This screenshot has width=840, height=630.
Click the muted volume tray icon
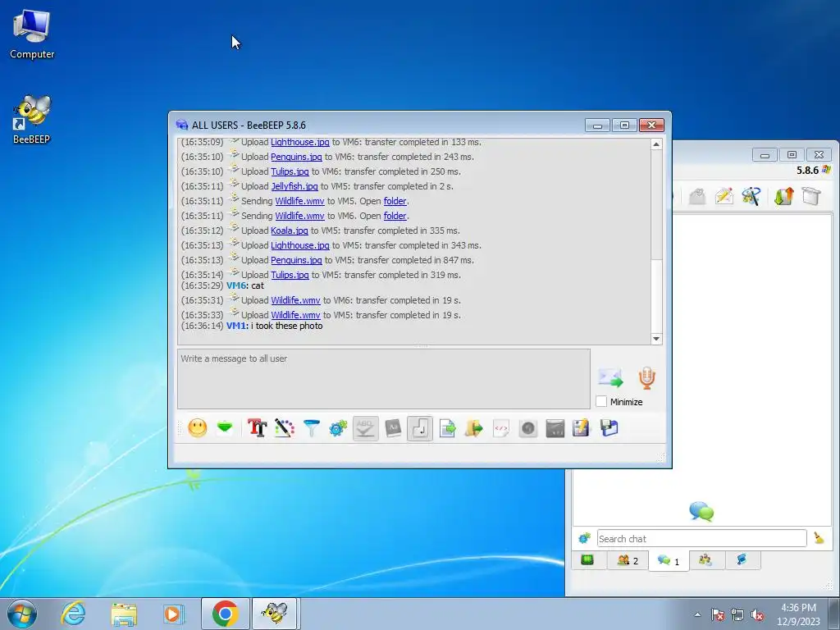[757, 615]
